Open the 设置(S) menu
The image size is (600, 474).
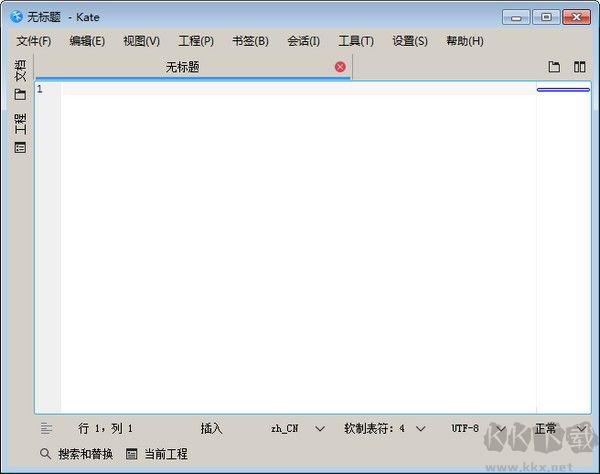(410, 41)
